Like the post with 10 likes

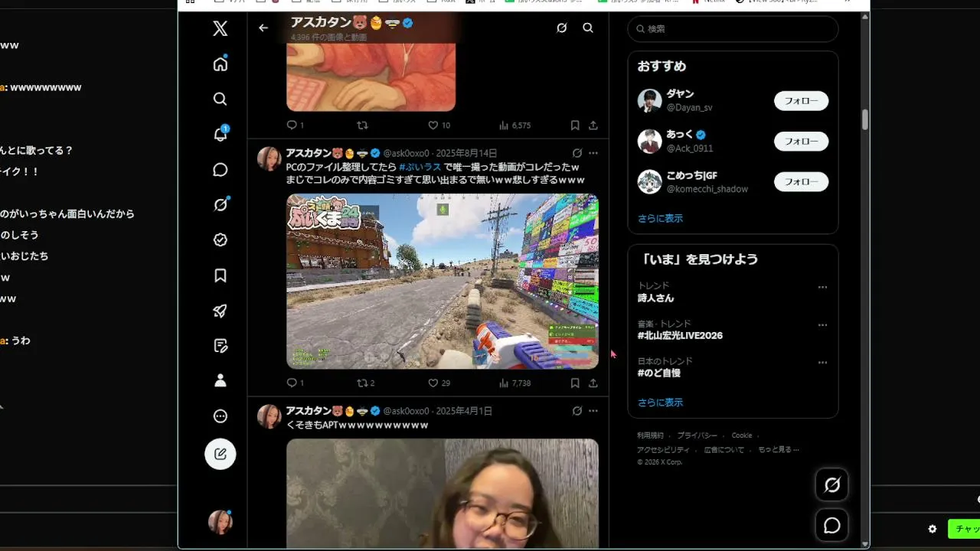click(x=439, y=125)
